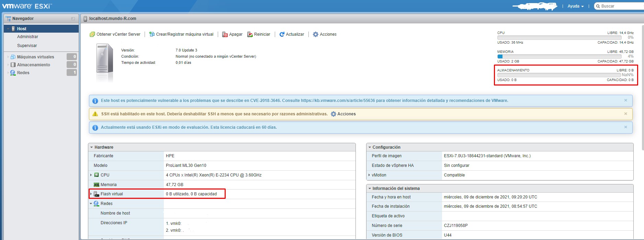Viewport: 644px width, 240px height.
Task: Click the evaluation license info icon
Action: click(95, 127)
